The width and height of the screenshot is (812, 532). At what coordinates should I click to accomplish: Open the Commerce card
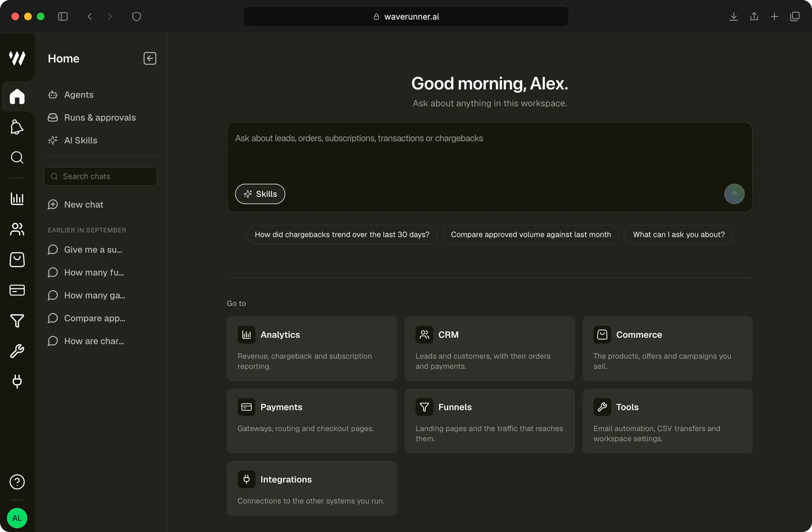point(668,349)
